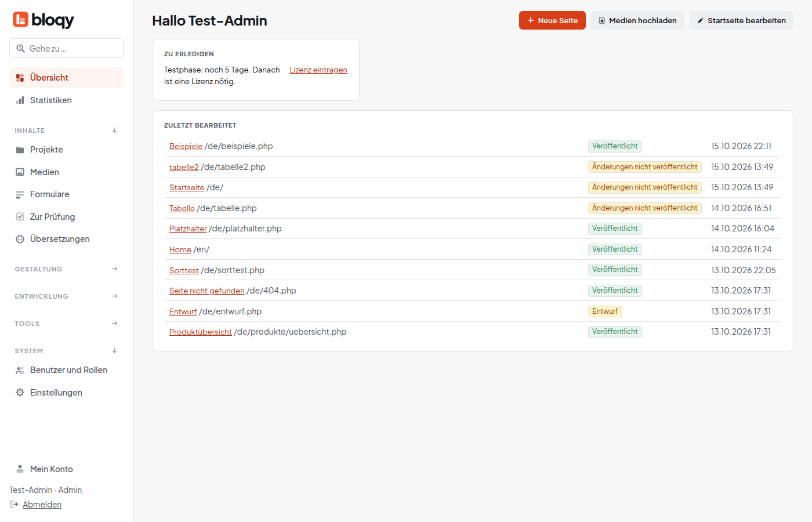
Task: Focus the Gehe zu search field
Action: pyautogui.click(x=66, y=48)
